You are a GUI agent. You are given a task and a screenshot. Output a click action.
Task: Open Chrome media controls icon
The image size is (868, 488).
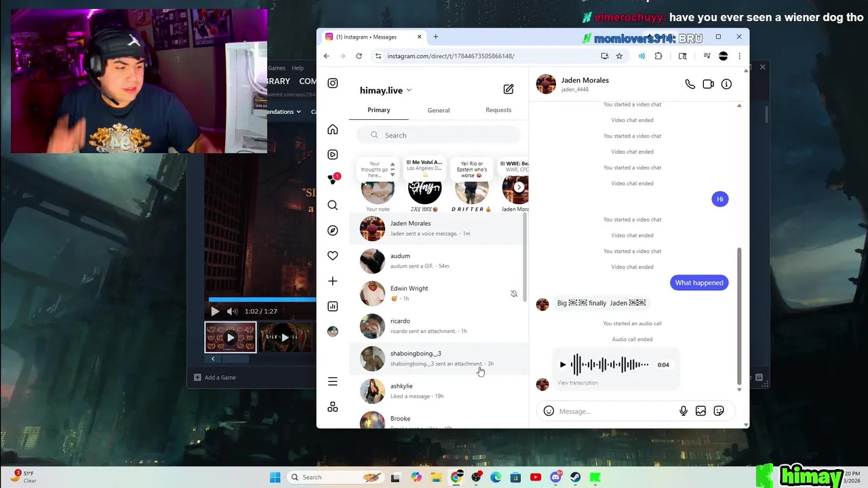pos(707,56)
